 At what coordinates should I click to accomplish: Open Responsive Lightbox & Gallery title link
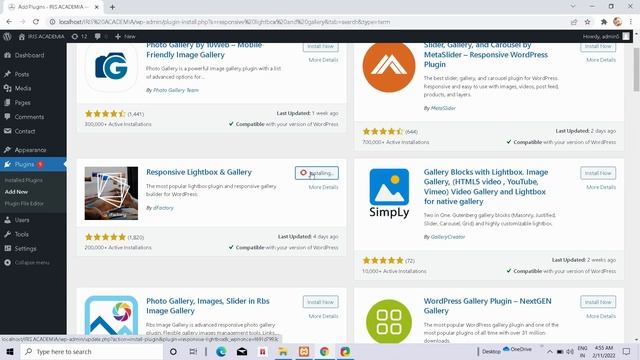(199, 172)
